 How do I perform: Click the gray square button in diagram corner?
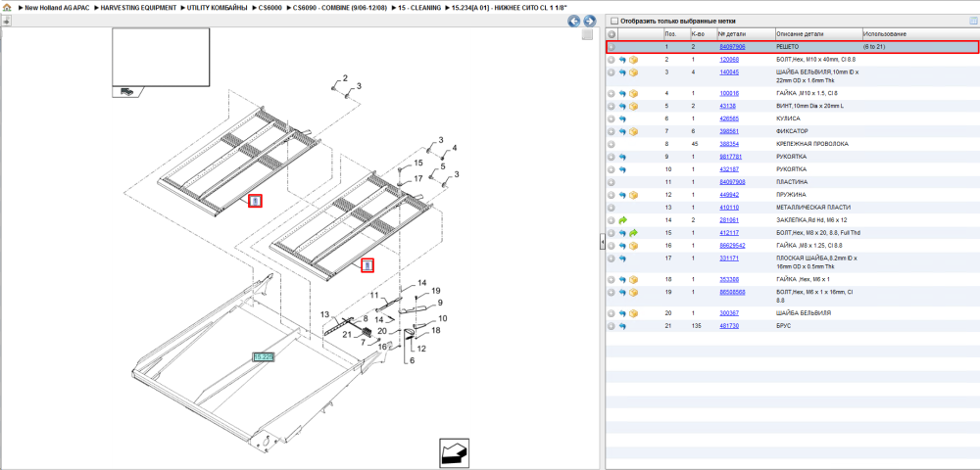click(x=587, y=35)
